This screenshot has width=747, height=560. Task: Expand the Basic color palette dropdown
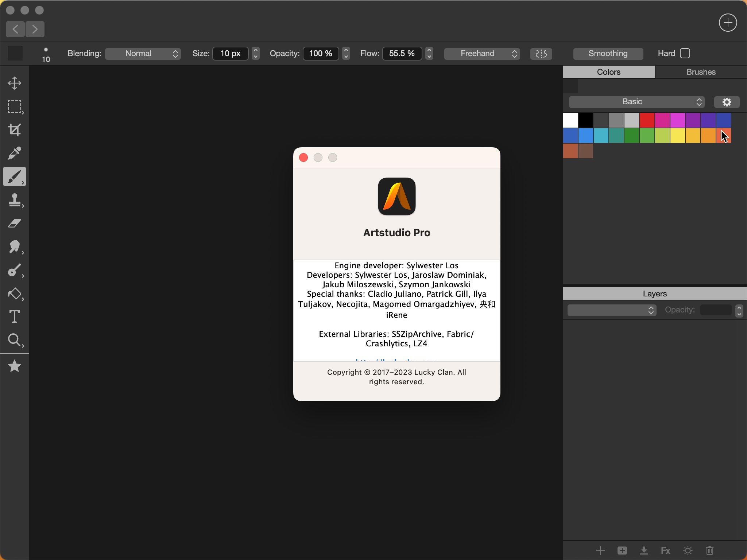(636, 102)
